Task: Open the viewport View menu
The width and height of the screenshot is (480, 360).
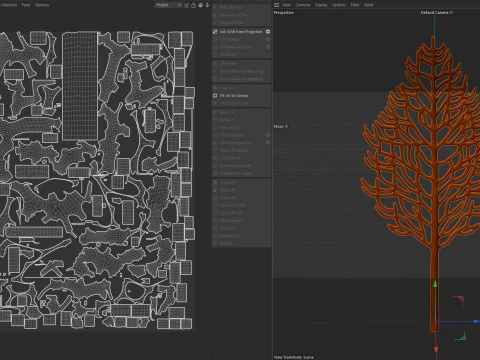Action: [286, 5]
